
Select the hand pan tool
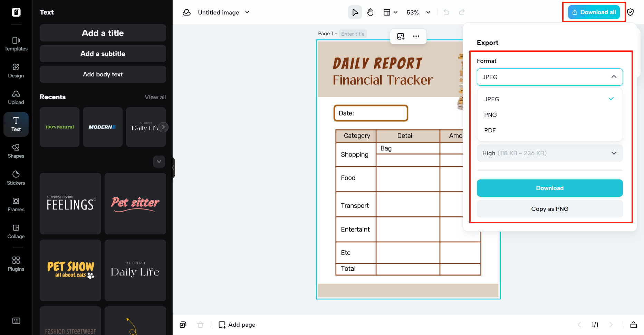click(x=370, y=12)
